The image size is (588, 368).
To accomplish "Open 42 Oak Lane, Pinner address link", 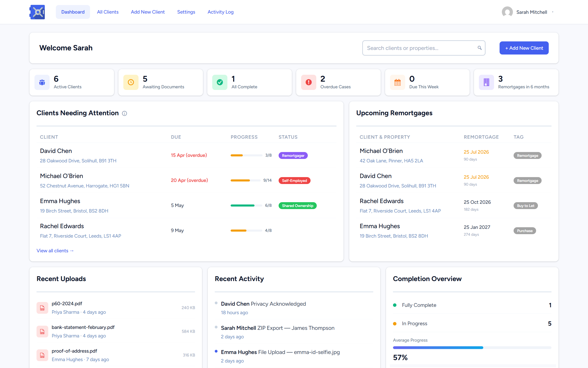I will 391,161.
